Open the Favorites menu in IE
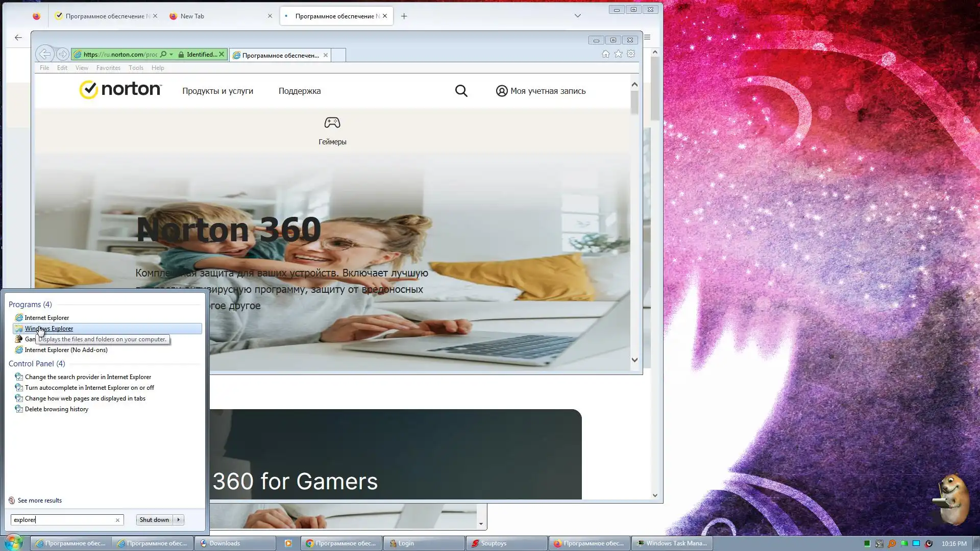The image size is (980, 551). [108, 68]
